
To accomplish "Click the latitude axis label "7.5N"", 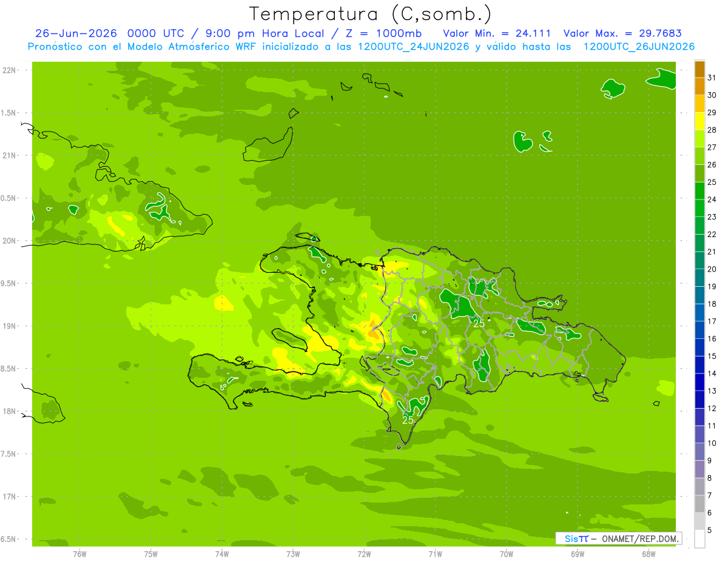I will (9, 454).
